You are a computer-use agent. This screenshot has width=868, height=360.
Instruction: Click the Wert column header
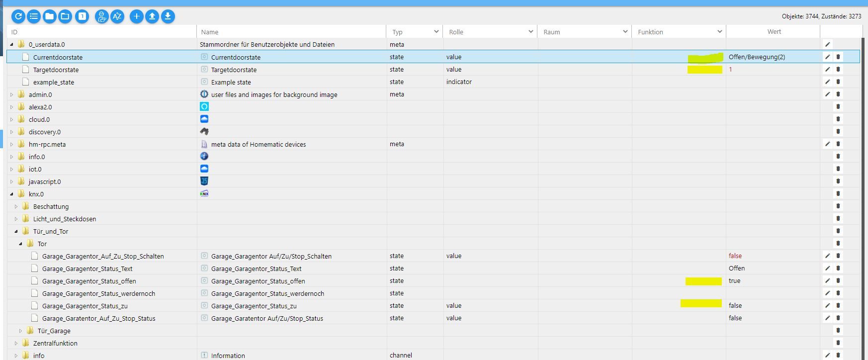click(x=774, y=31)
